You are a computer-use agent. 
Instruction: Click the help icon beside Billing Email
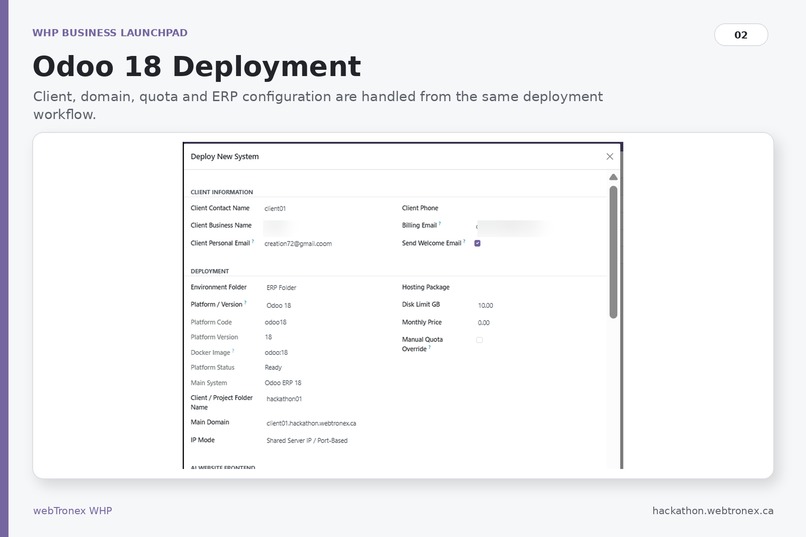(440, 224)
